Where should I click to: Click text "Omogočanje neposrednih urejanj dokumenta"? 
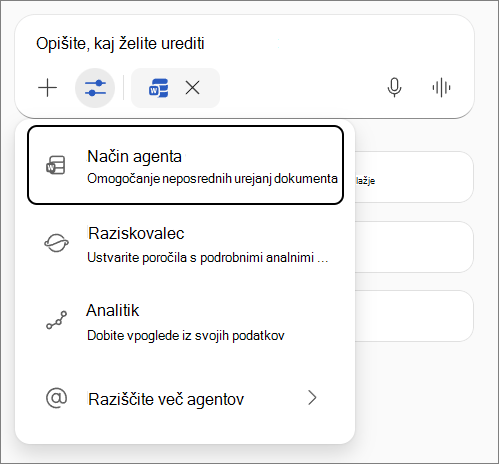(x=212, y=179)
